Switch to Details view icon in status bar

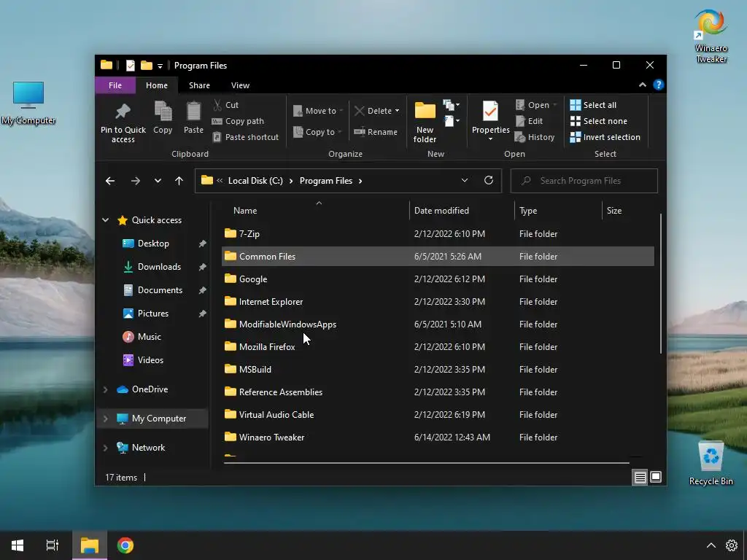point(640,477)
